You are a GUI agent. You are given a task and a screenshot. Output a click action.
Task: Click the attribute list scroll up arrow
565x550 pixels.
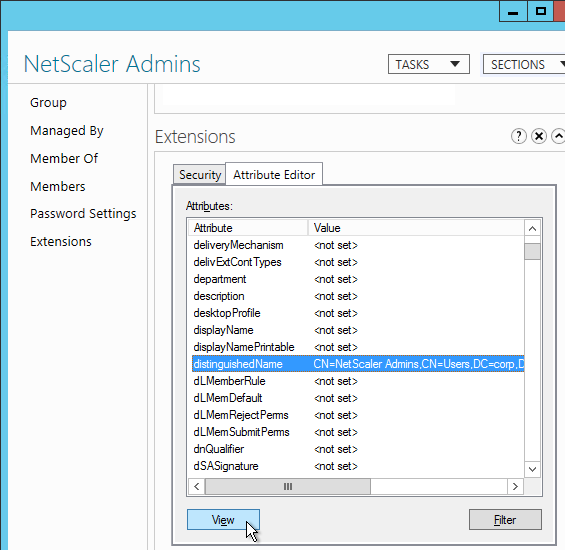click(x=532, y=228)
